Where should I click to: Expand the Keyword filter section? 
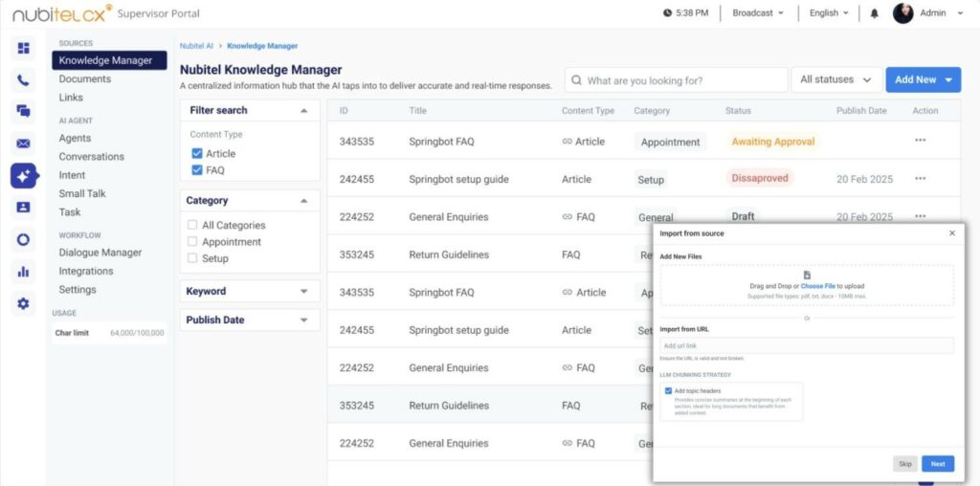[x=303, y=292]
